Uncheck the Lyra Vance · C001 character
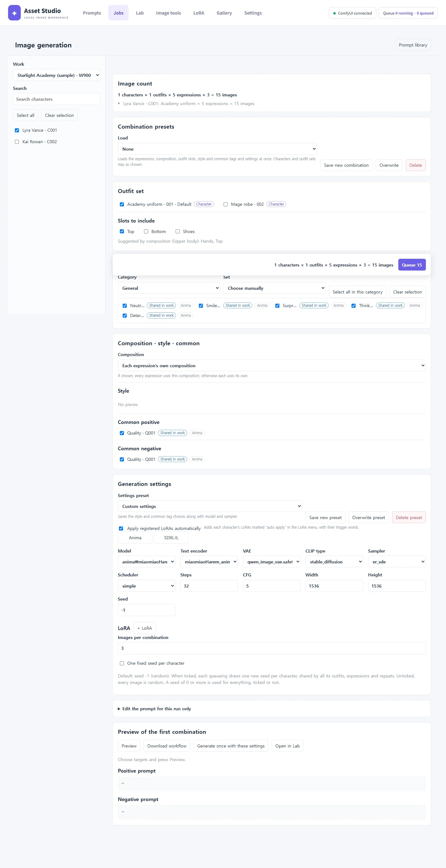The image size is (446, 868). pos(17,130)
